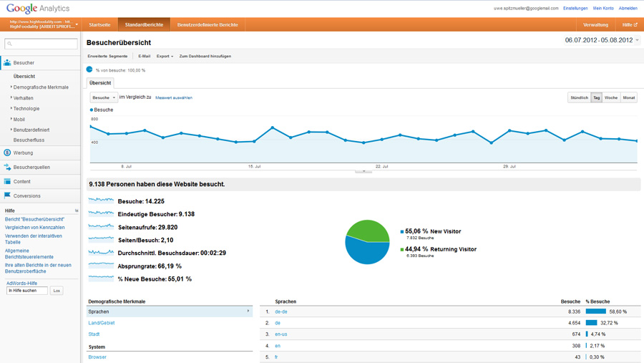Click the green Returning Visitor legend swatch
644x363 pixels.
[x=402, y=250]
